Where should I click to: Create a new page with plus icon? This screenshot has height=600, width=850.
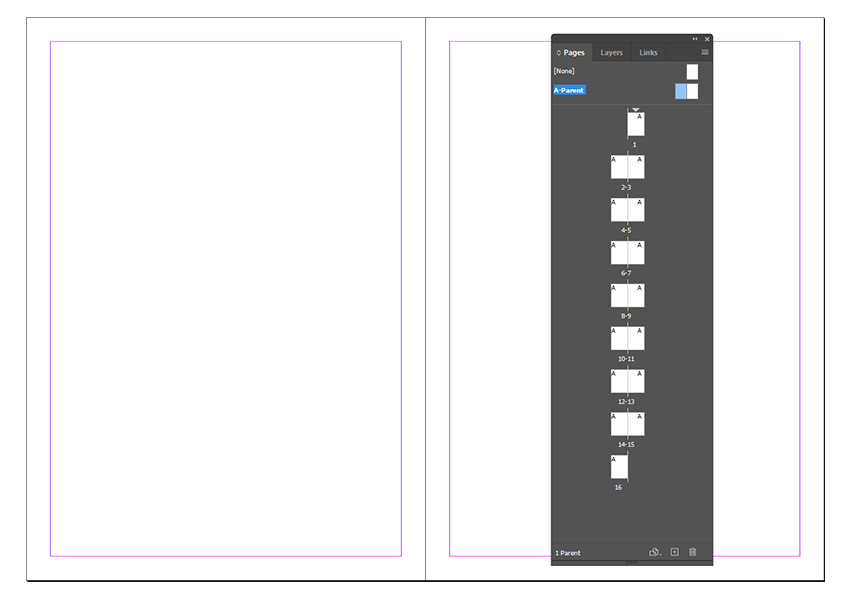(674, 552)
